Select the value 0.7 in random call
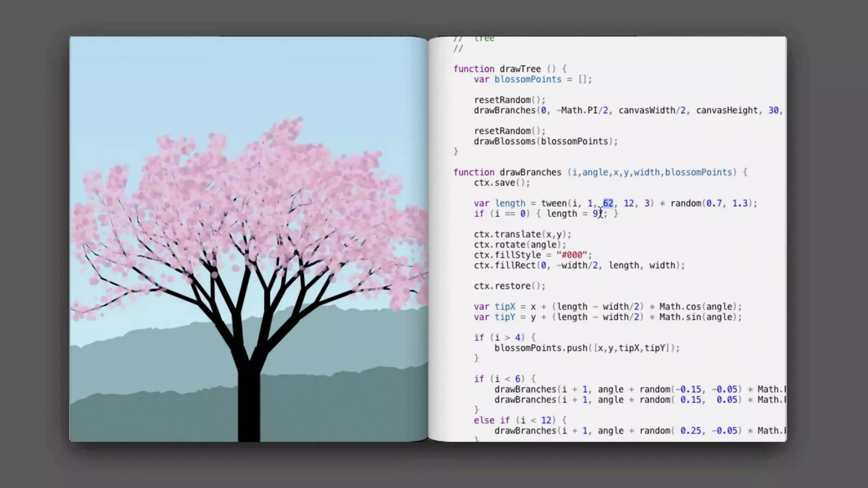868x488 pixels. [714, 203]
